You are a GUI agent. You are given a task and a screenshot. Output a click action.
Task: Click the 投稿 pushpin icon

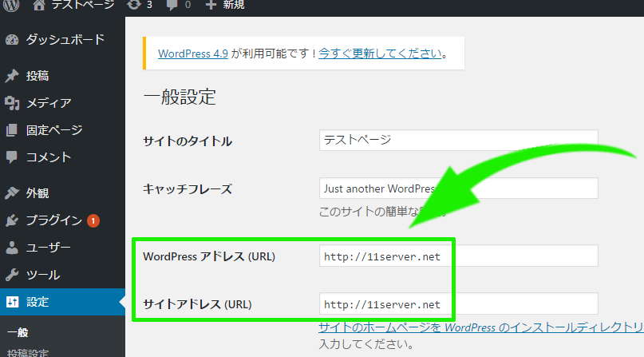[x=12, y=76]
